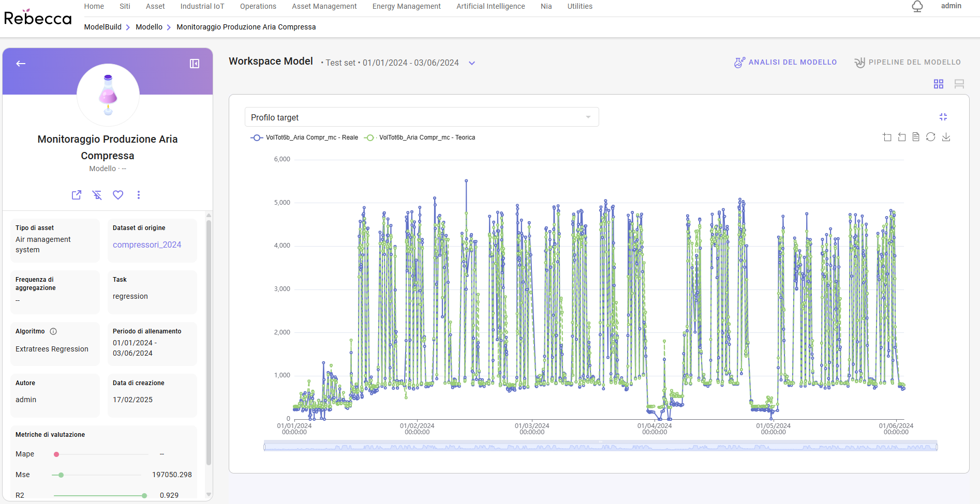Viewport: 980px width, 504px height.
Task: Open the chart data view icon
Action: coord(916,137)
